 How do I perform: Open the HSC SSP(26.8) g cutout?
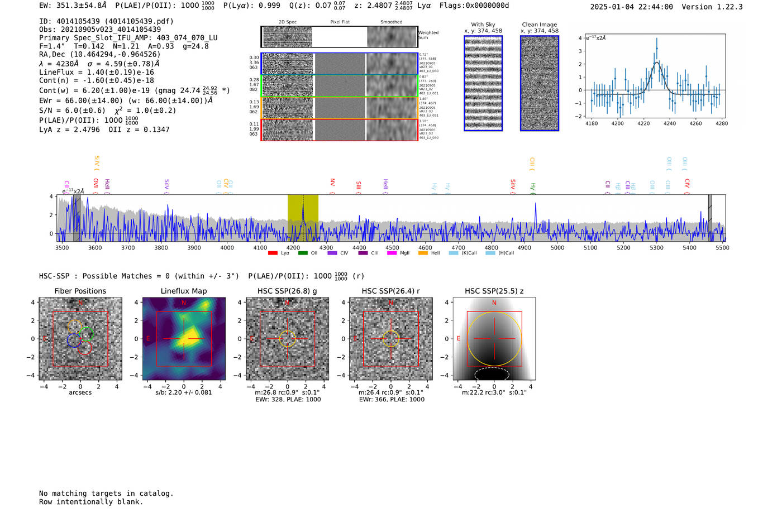click(287, 339)
